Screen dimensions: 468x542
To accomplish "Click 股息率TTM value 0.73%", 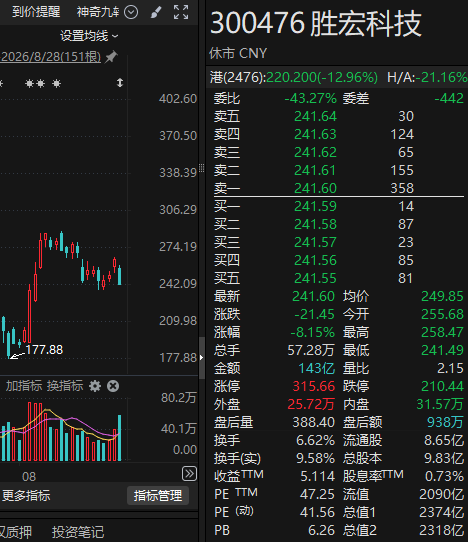I will pyautogui.click(x=444, y=476).
